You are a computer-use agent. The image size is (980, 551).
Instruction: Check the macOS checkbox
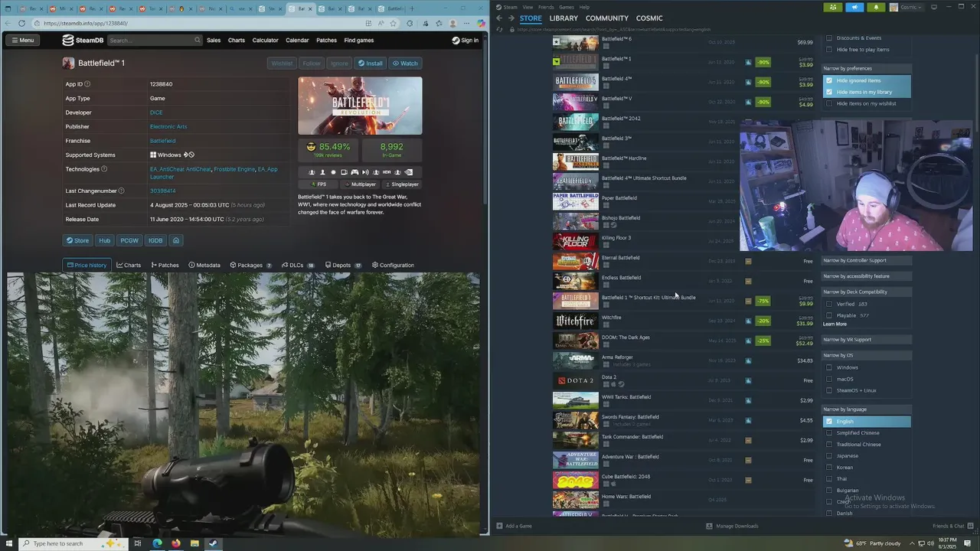coord(828,379)
